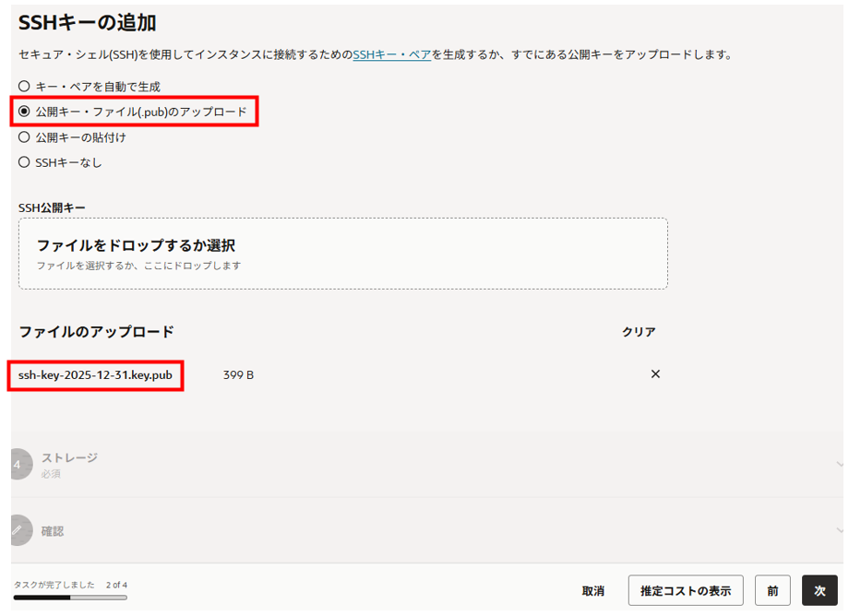Expand the 確認 section chevron
Viewport: 849px width, 616px height.
pyautogui.click(x=838, y=530)
